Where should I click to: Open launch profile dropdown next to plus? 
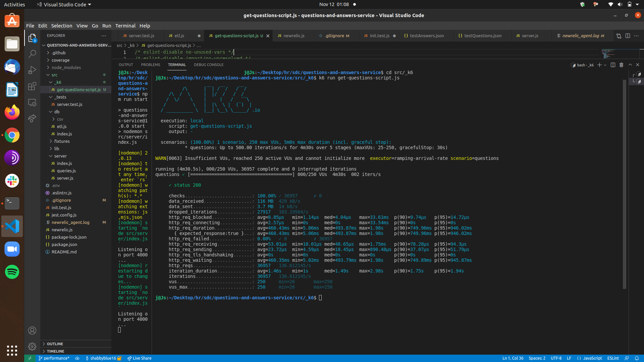605,65
